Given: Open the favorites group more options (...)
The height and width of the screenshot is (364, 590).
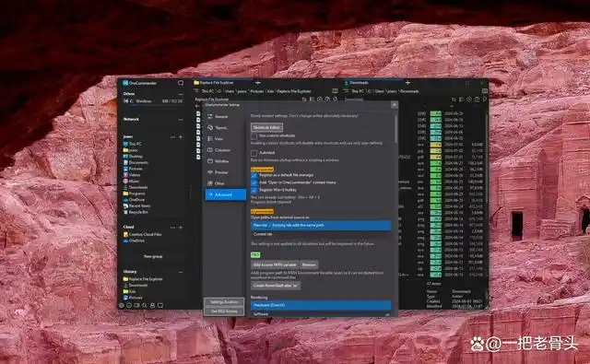Looking at the screenshot, I should pyautogui.click(x=172, y=137).
